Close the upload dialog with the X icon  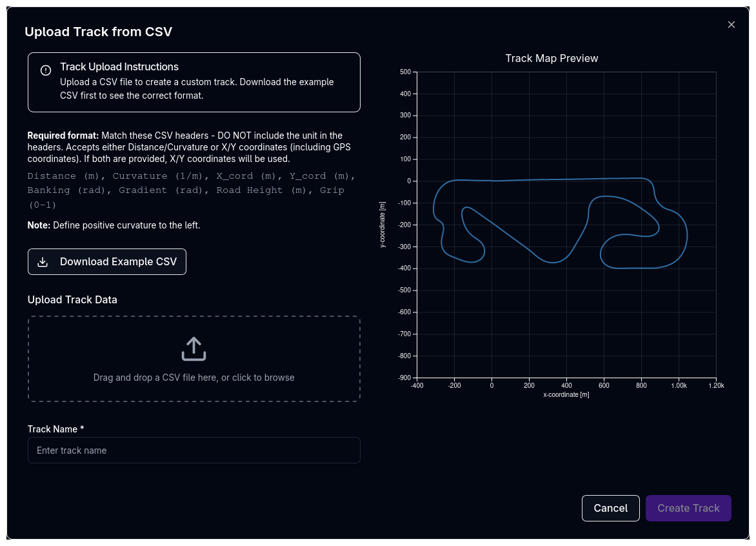(731, 25)
